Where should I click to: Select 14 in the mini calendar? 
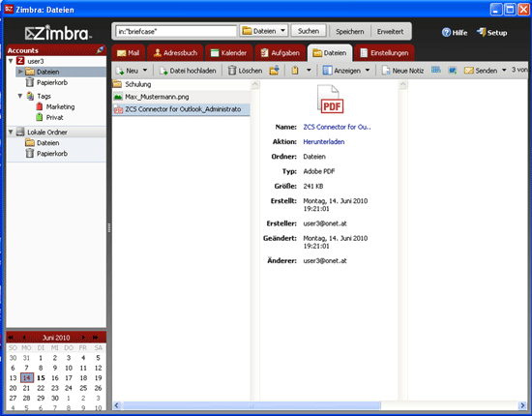[x=27, y=377]
